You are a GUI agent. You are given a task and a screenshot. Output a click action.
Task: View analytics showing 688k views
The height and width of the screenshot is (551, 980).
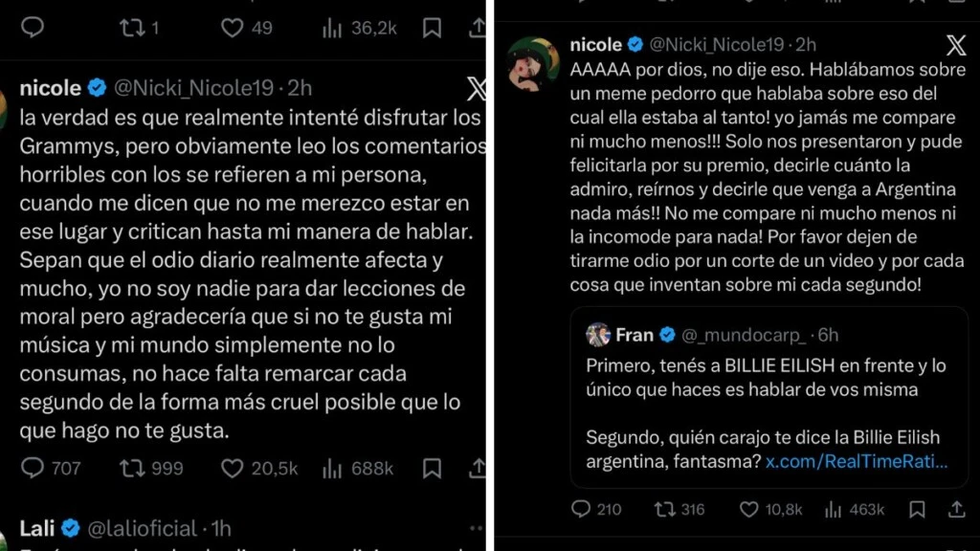point(332,468)
